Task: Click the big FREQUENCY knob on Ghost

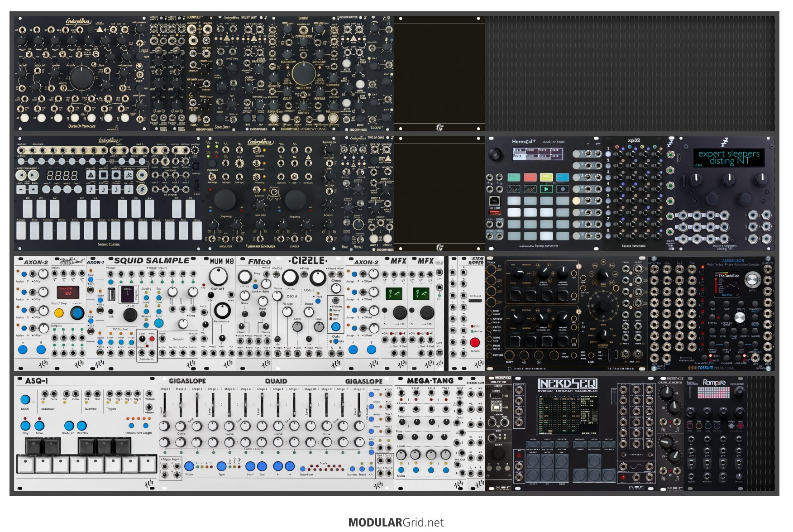Action: 303,73
